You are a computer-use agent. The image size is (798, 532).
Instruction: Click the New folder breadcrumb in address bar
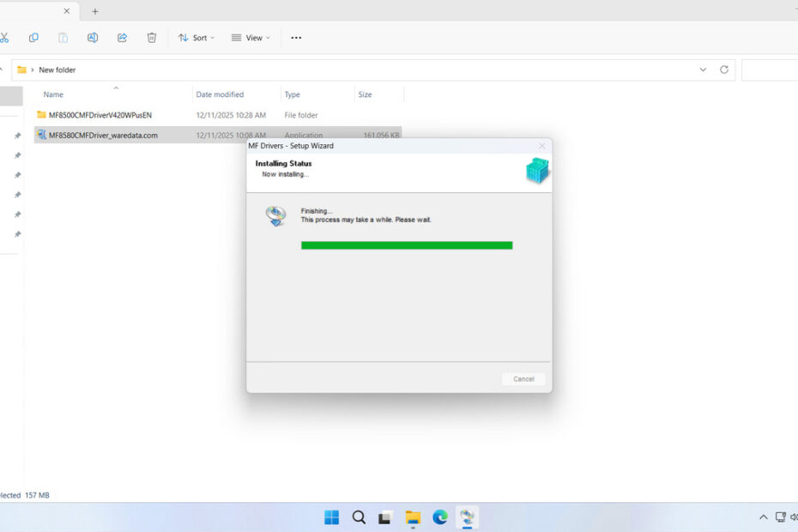(x=57, y=70)
